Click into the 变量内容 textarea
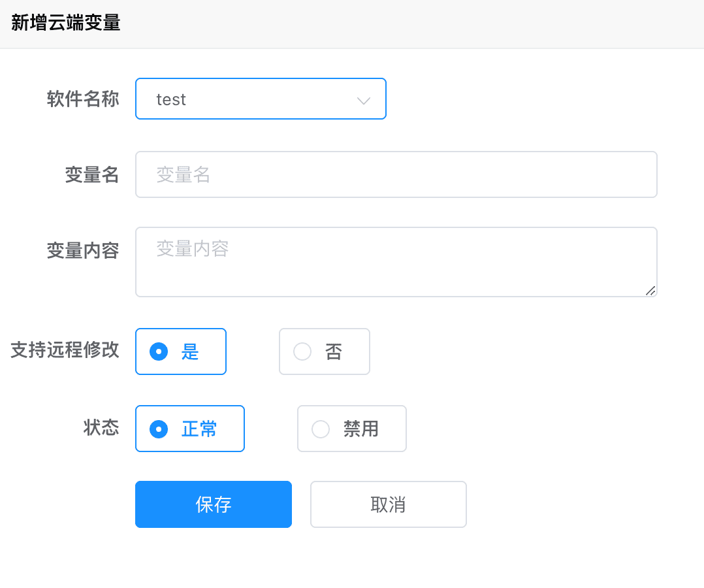The width and height of the screenshot is (704, 588). (x=396, y=262)
